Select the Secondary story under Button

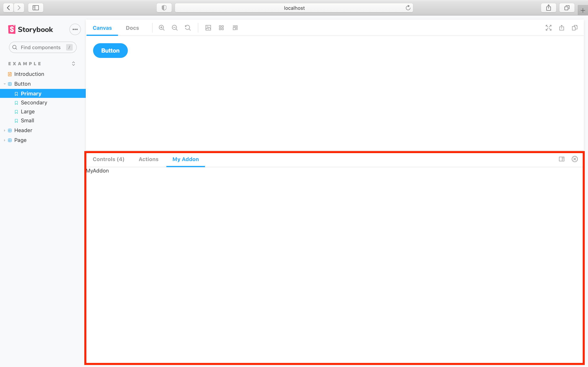pos(34,102)
